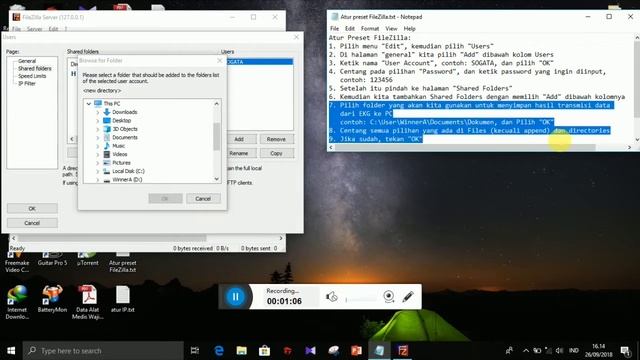Screen dimensions: 640x360
Task: Expand the Desktop folder node
Action: tap(97, 121)
